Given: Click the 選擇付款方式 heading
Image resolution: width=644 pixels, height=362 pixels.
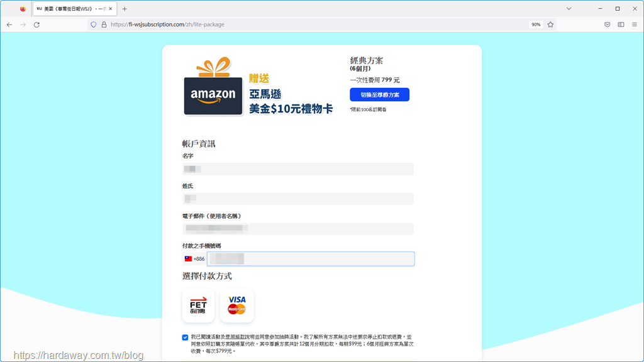Looking at the screenshot, I should pyautogui.click(x=207, y=276).
